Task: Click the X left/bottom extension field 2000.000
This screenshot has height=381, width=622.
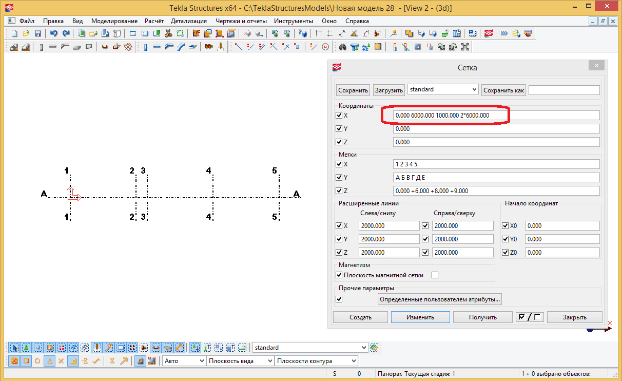Action: pyautogui.click(x=389, y=225)
